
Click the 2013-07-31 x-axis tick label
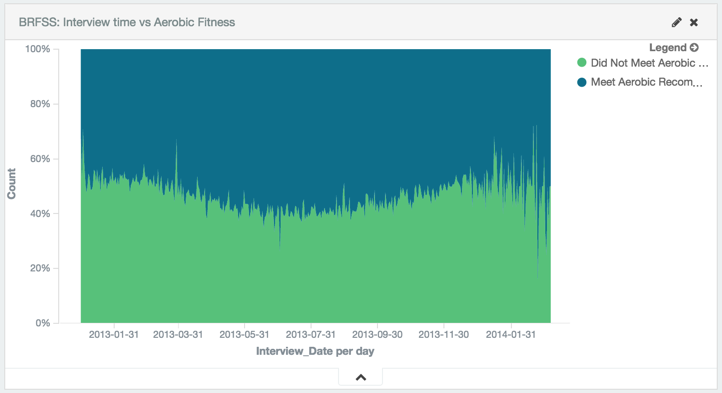pyautogui.click(x=311, y=334)
